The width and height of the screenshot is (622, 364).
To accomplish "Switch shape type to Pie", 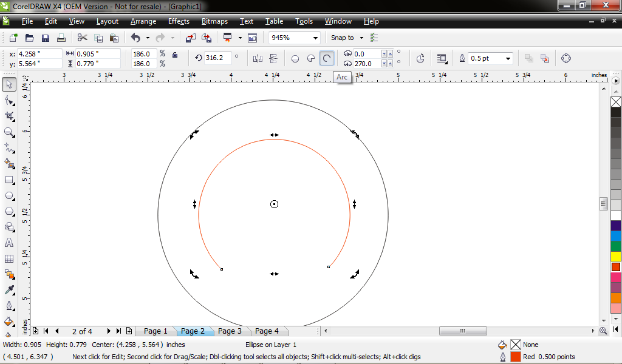I will pyautogui.click(x=311, y=58).
